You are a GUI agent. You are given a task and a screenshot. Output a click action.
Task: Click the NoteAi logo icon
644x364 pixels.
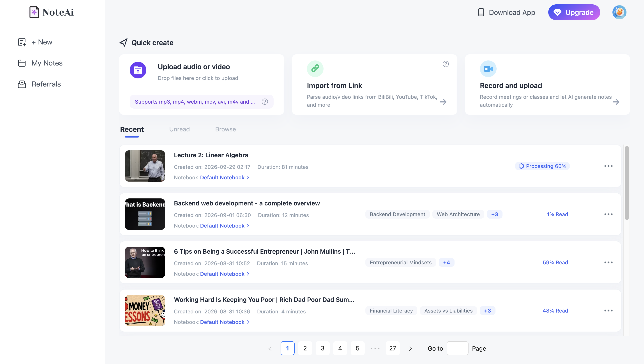point(34,12)
